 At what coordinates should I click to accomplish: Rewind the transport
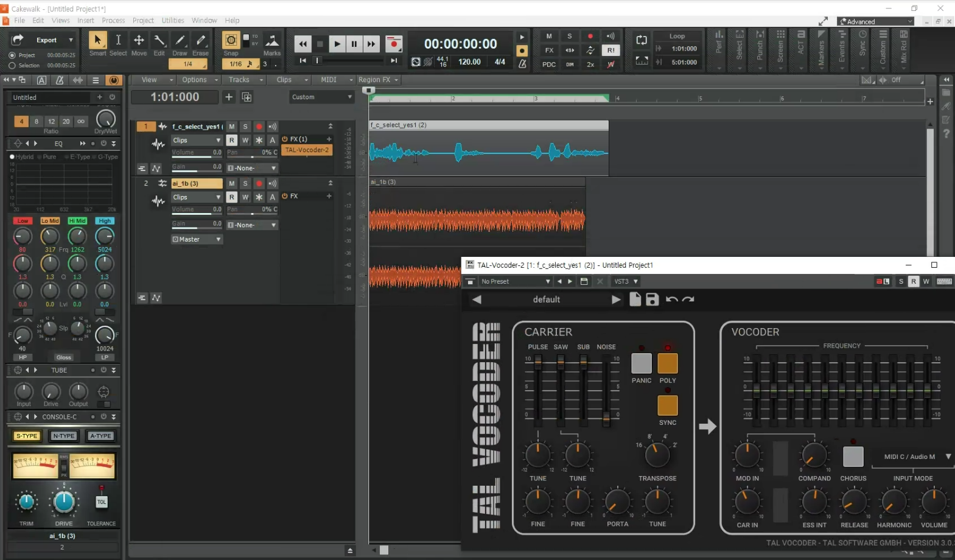(303, 44)
